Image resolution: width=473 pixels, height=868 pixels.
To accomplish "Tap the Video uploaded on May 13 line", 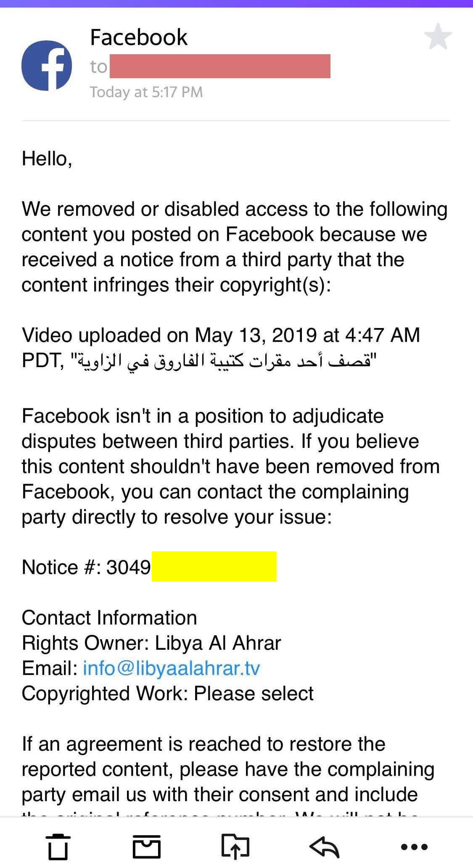I will pyautogui.click(x=221, y=335).
